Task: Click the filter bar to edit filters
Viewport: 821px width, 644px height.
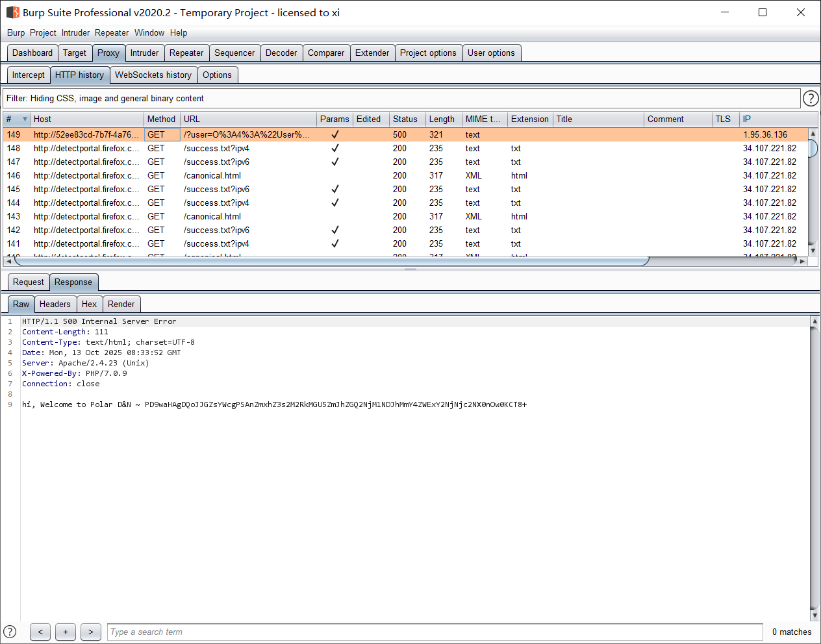Action: point(401,99)
